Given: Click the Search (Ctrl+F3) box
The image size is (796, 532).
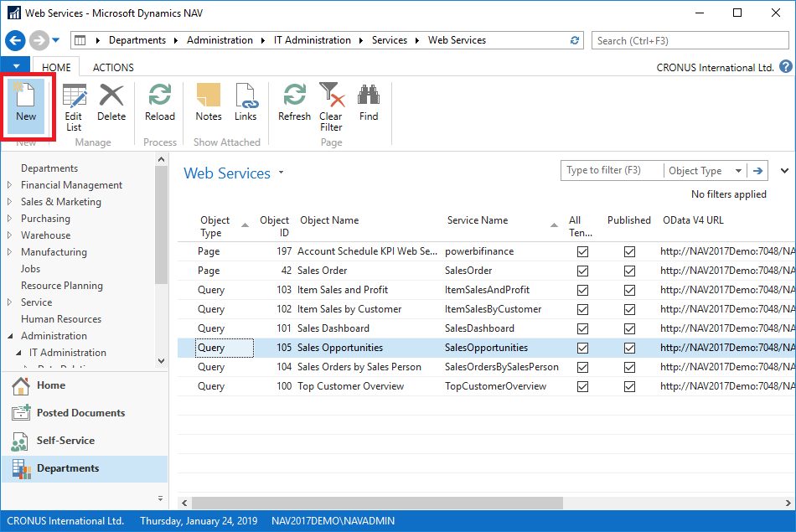Looking at the screenshot, I should (x=690, y=40).
